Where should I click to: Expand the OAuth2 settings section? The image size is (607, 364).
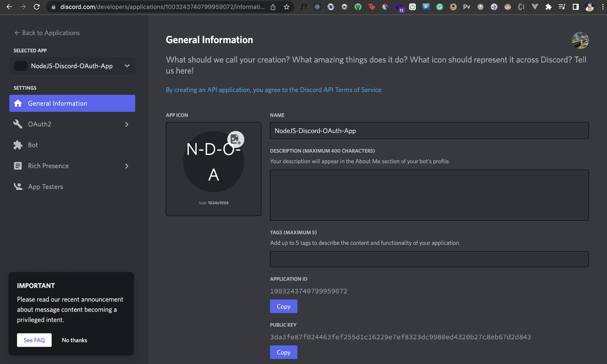point(126,124)
